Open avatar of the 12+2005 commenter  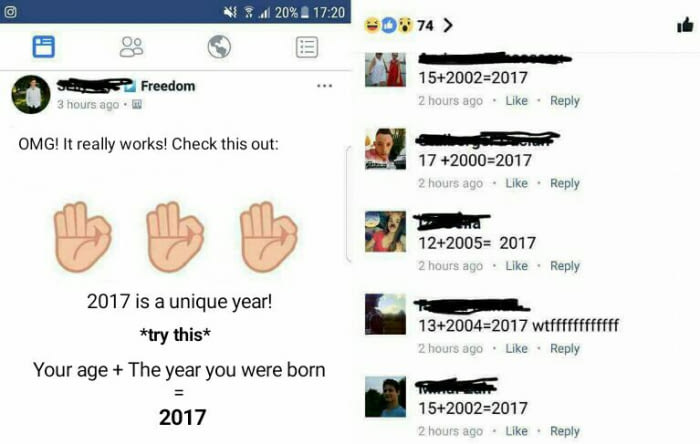click(x=385, y=232)
